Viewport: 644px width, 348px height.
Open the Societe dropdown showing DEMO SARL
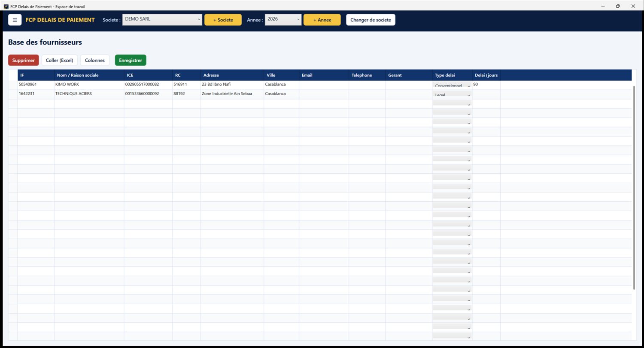[x=162, y=20]
